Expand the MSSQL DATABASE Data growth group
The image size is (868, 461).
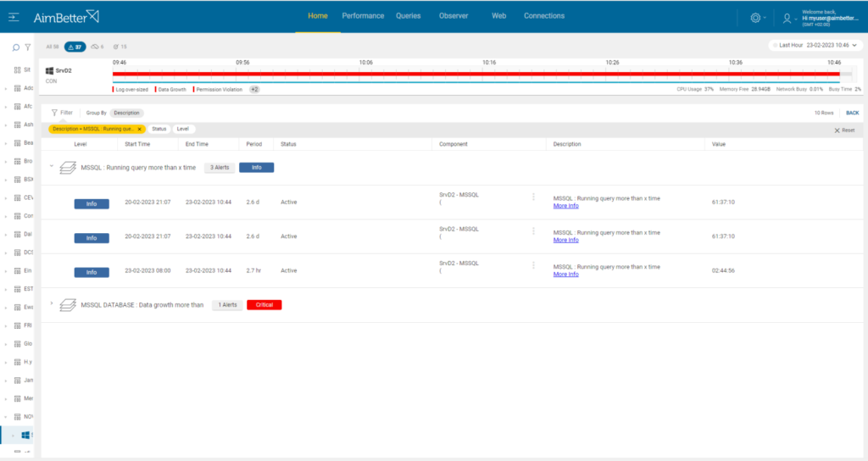[52, 303]
